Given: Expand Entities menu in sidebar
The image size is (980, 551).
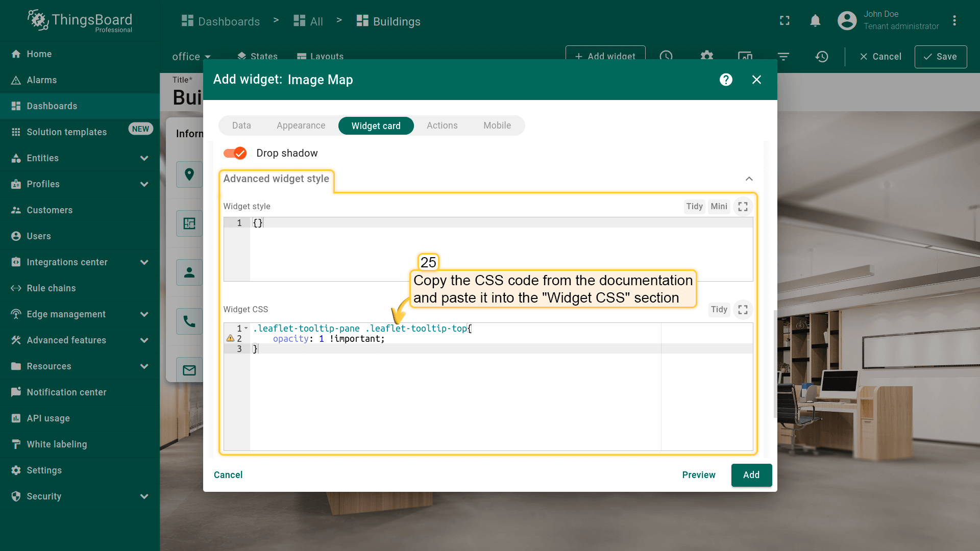Looking at the screenshot, I should coord(144,158).
